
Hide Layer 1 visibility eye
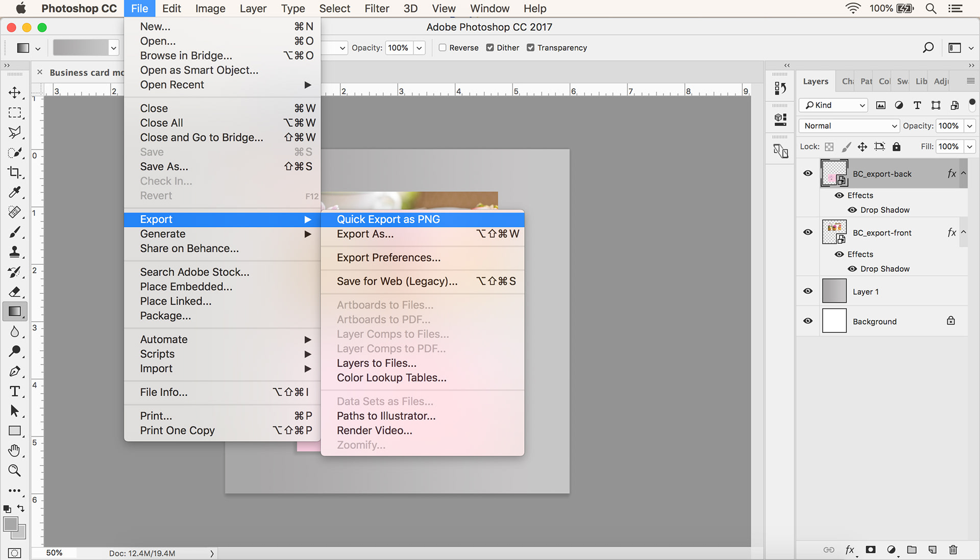coord(808,291)
